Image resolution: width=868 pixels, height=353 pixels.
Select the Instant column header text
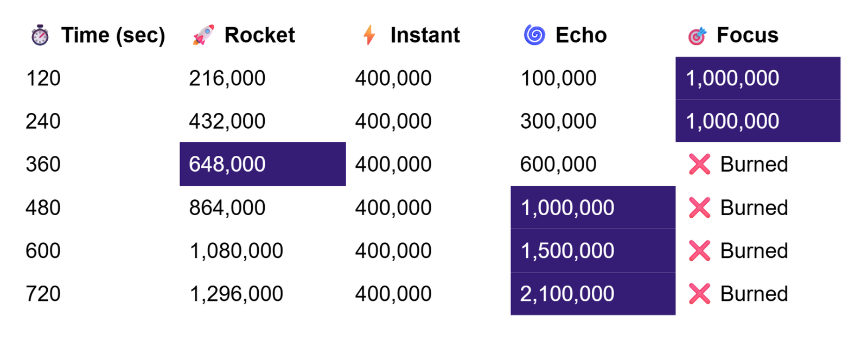point(425,35)
